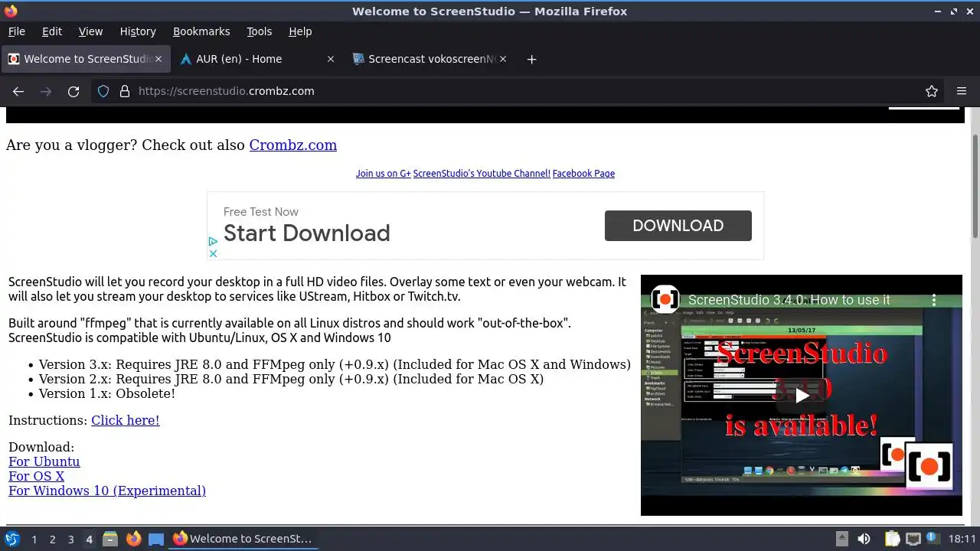
Task: Download ScreenStudio For Ubuntu
Action: pyautogui.click(x=44, y=461)
